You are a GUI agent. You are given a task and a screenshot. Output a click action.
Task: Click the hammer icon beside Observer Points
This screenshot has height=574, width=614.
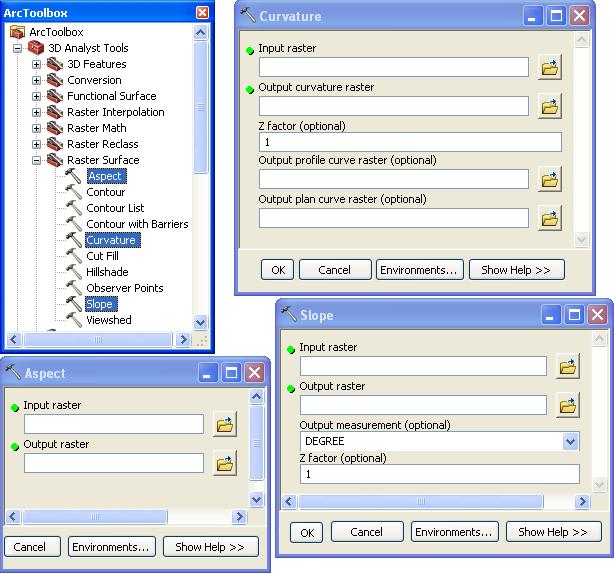[x=73, y=288]
